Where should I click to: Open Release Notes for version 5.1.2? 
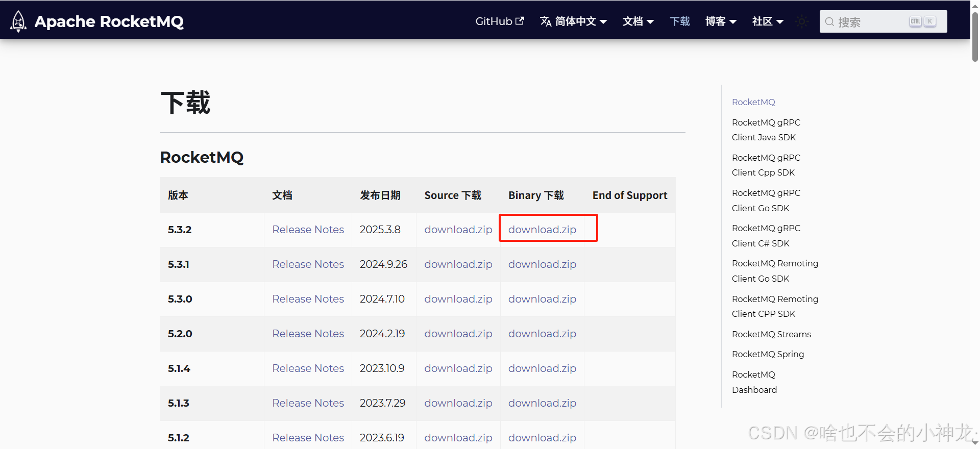[x=308, y=438]
